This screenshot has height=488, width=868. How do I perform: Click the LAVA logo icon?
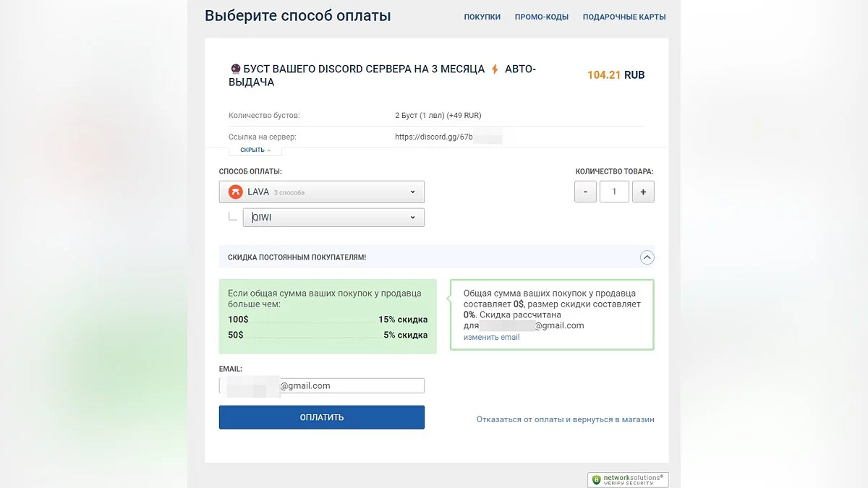(x=235, y=192)
